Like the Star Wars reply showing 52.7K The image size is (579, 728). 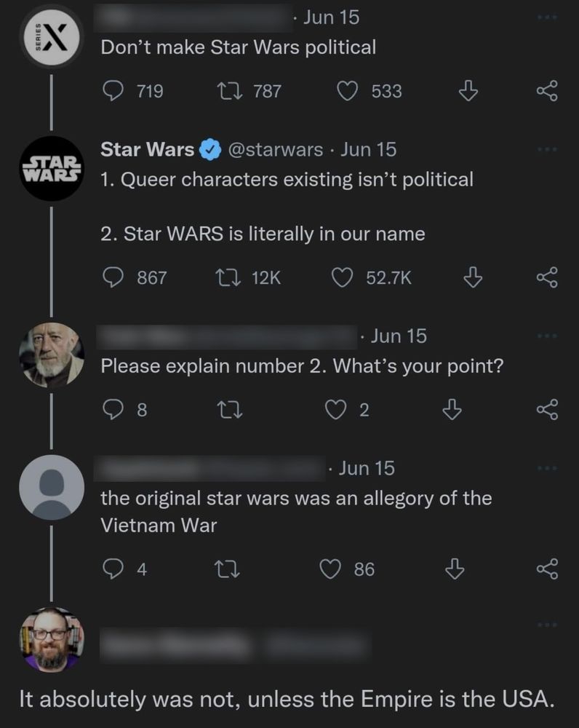341,277
